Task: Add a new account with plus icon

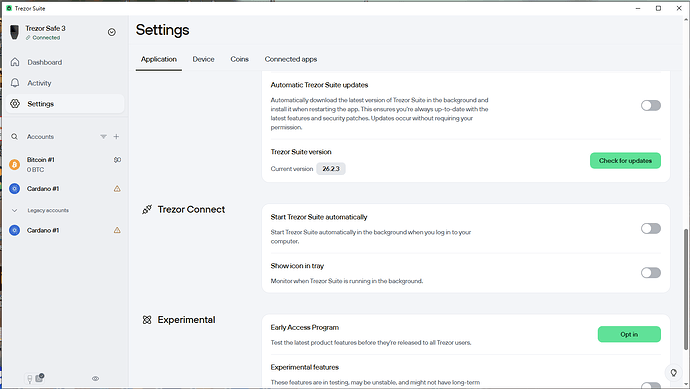Action: tap(116, 136)
